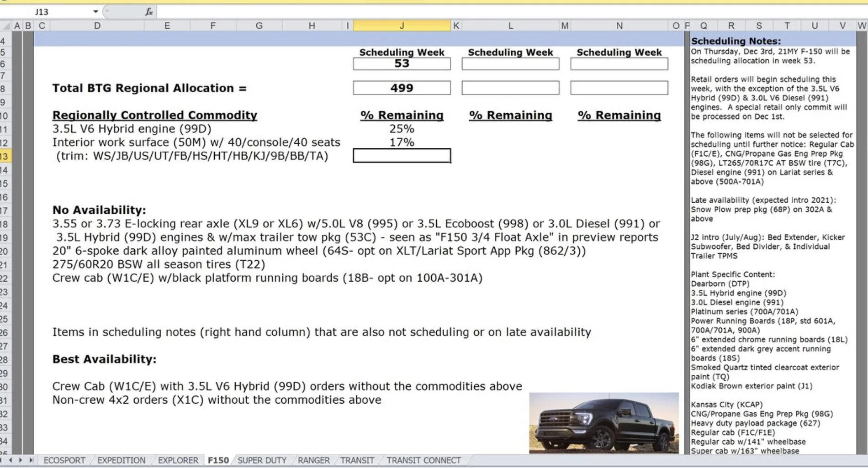
Task: Click the empty allocation box in column L
Action: [510, 88]
